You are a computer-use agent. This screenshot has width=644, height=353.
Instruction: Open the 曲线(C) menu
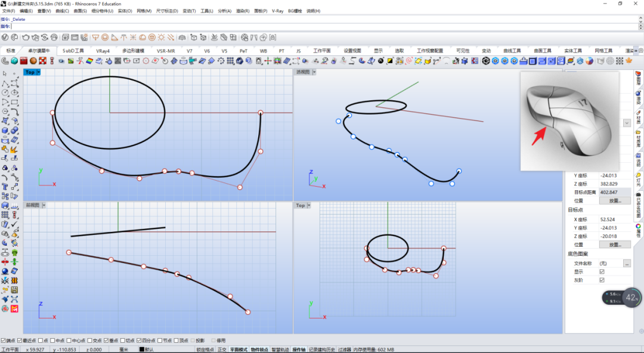click(61, 11)
